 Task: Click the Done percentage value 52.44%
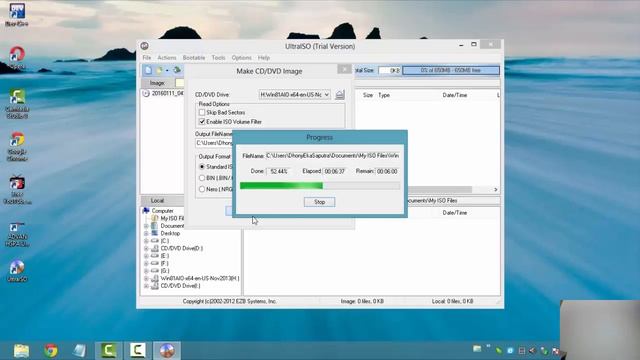pyautogui.click(x=279, y=171)
